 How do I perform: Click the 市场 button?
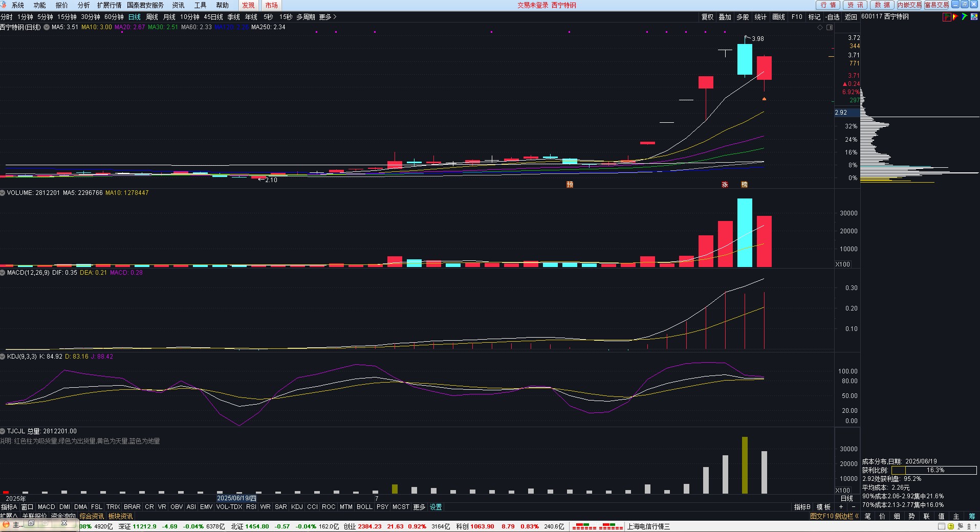(x=271, y=5)
